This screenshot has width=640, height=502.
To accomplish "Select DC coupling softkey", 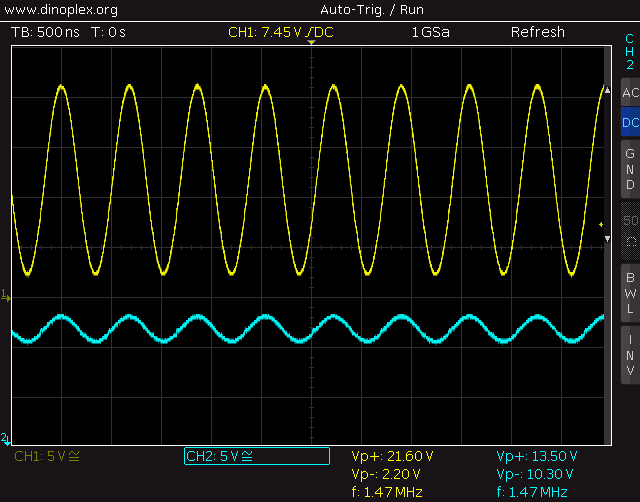I will (629, 123).
